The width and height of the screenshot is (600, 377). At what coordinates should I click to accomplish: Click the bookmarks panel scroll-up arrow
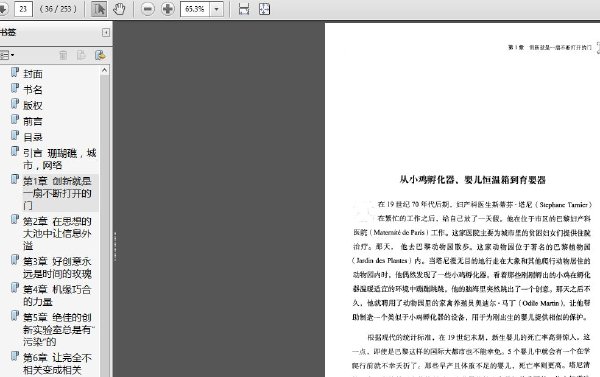(104, 70)
